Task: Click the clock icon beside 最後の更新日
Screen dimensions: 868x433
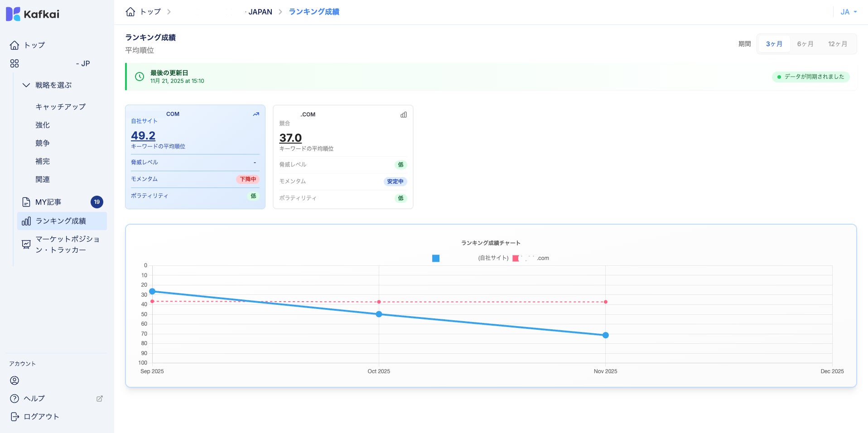Action: click(140, 77)
